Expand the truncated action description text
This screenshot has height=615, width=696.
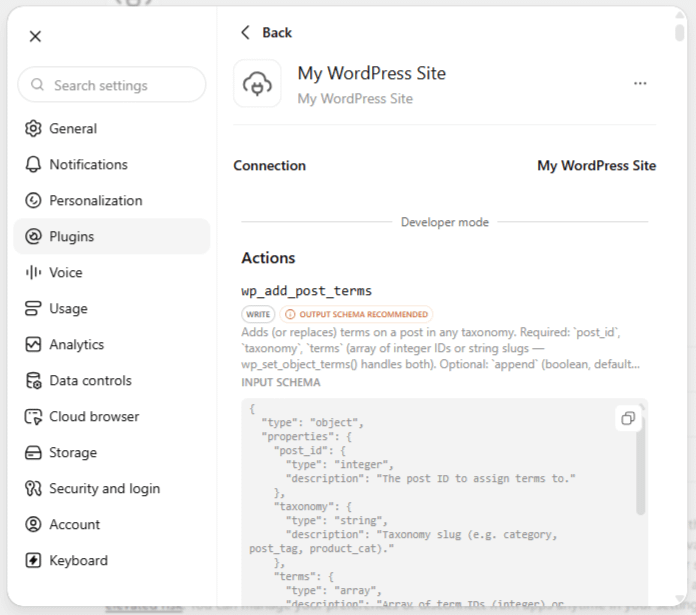(441, 348)
